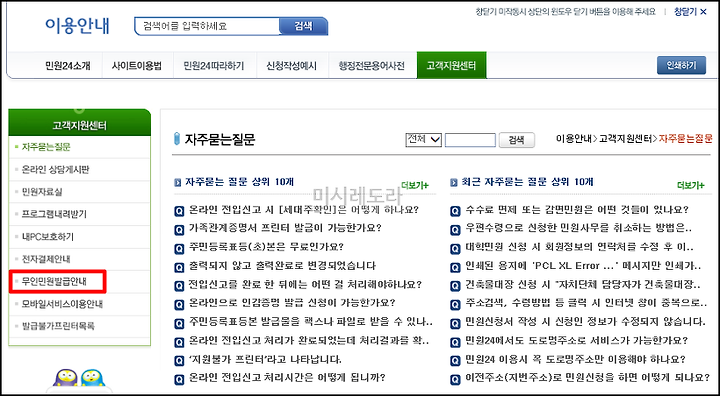Open question 온라인 전입신고 처리시간은
The height and width of the screenshot is (396, 720).
287,378
